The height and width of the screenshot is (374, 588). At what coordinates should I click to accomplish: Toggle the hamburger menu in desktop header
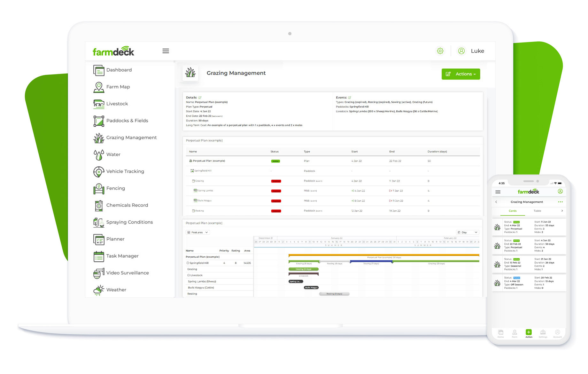166,51
